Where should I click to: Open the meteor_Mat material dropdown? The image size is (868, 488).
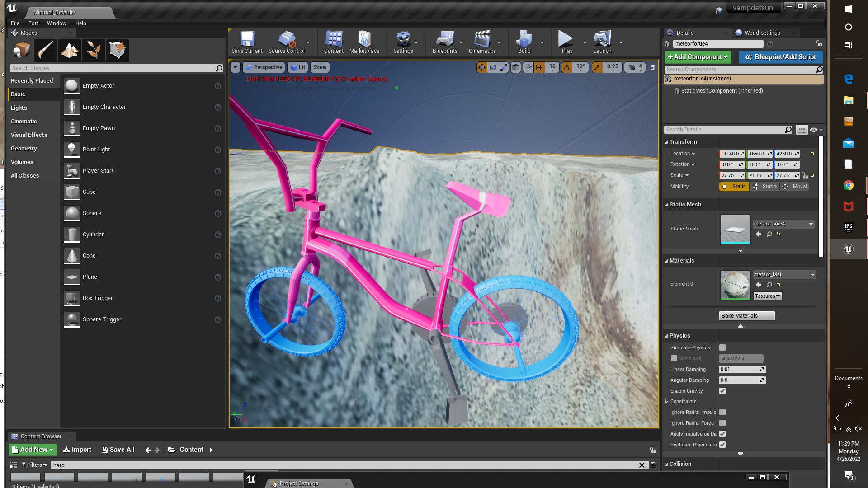[784, 275]
